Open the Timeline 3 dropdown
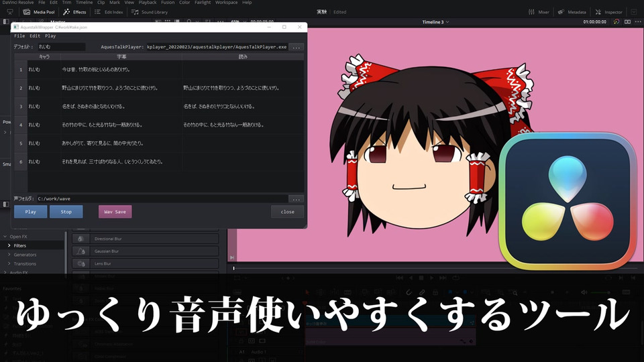 tap(436, 21)
